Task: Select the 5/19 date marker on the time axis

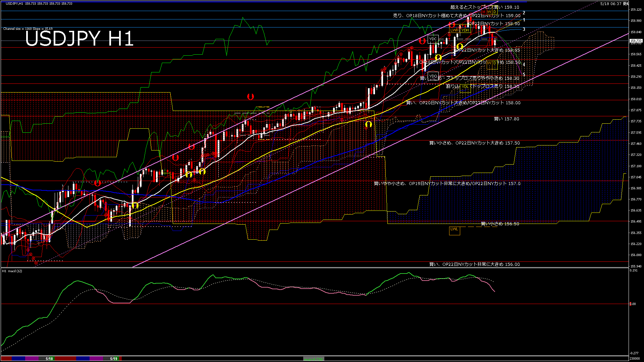Action: pyautogui.click(x=114, y=359)
